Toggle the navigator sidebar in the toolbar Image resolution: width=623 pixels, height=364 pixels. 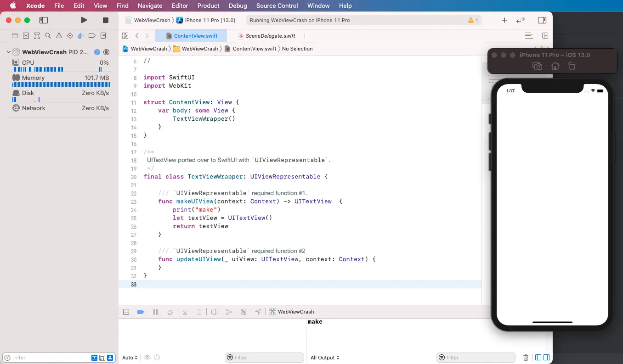click(x=44, y=20)
